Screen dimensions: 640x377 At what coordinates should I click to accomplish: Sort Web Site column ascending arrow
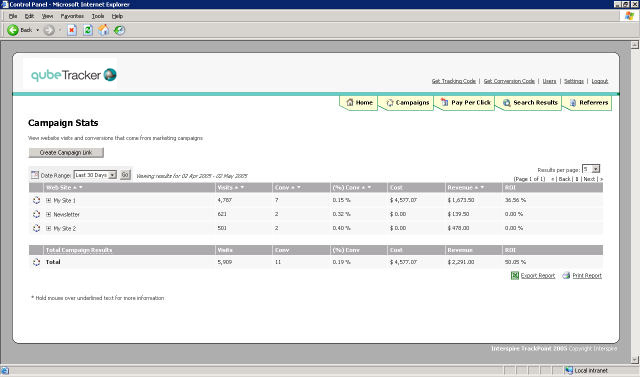[75, 188]
